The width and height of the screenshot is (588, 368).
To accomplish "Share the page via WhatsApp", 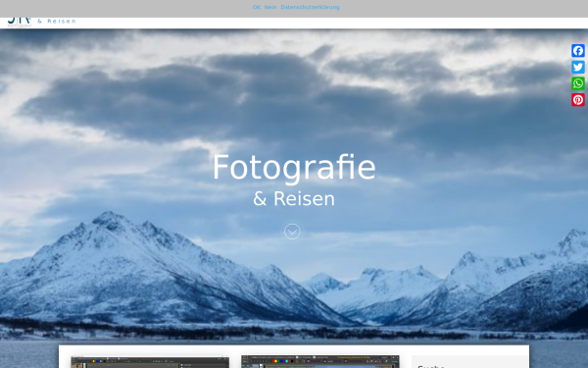I will pyautogui.click(x=578, y=83).
